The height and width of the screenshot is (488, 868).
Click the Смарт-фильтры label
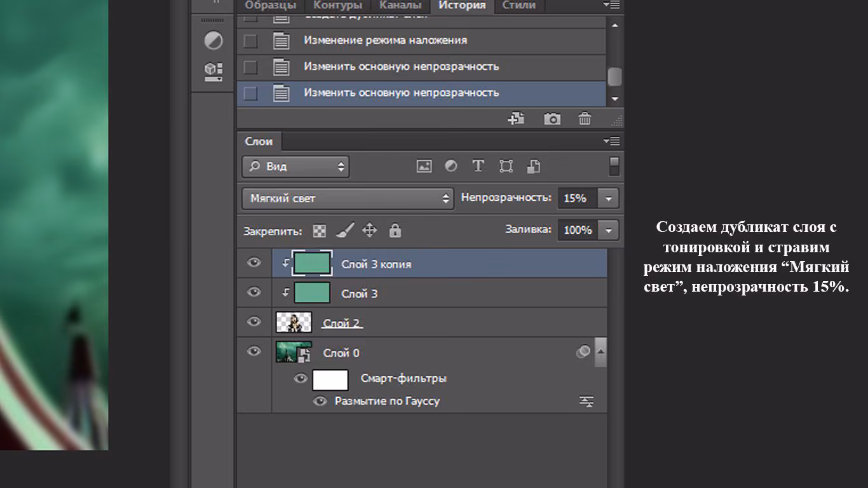coord(403,379)
